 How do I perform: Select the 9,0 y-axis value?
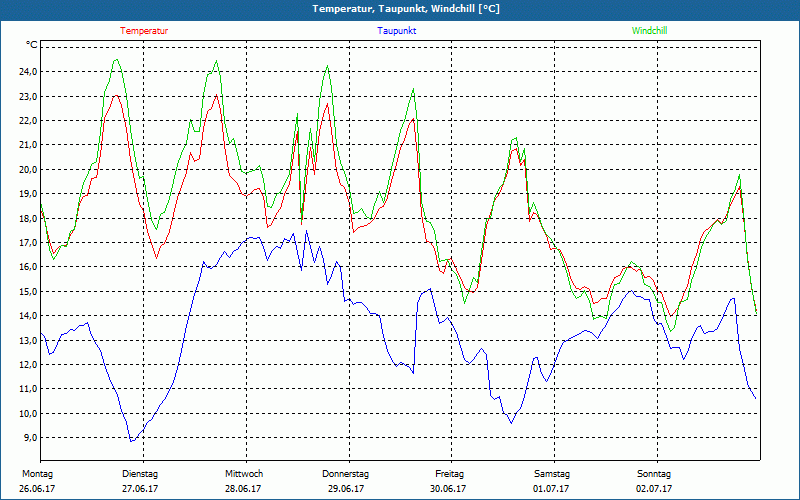click(30, 438)
